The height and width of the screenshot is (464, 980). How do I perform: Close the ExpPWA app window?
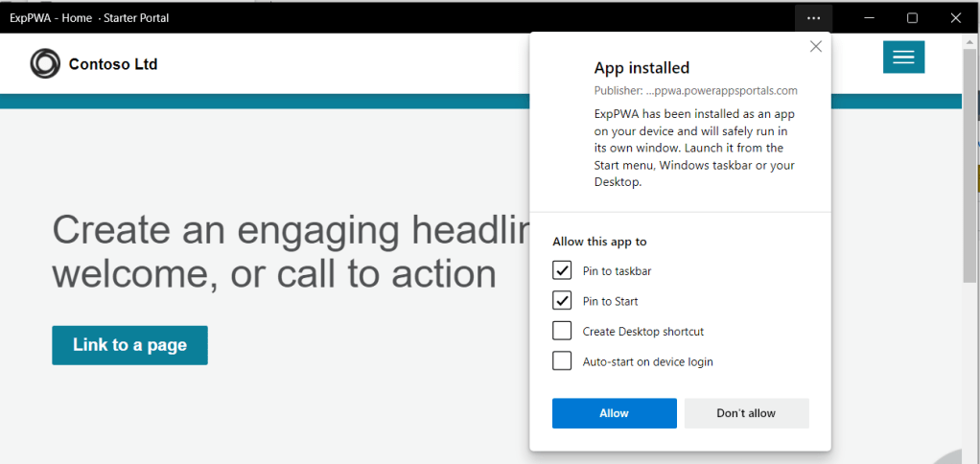955,18
